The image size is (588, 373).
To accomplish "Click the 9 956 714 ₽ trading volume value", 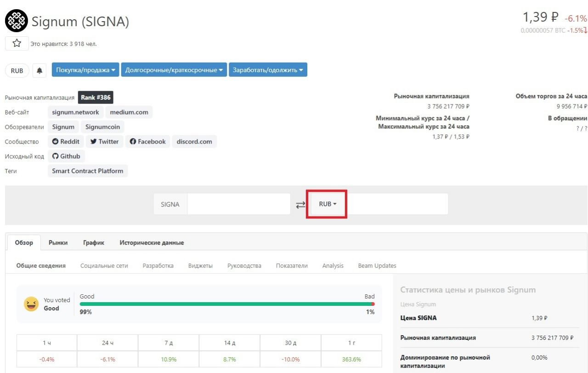I will (x=571, y=106).
